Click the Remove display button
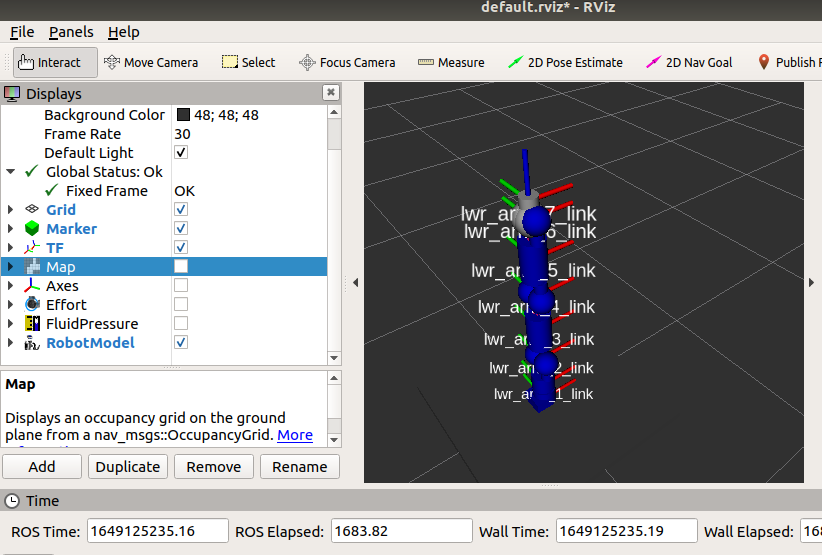The image size is (822, 555). tap(214, 466)
